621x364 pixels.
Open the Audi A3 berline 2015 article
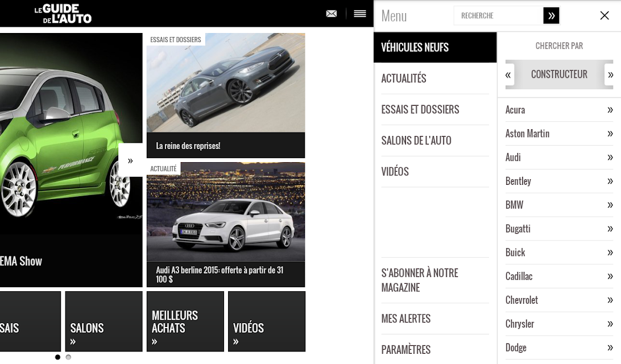point(226,225)
